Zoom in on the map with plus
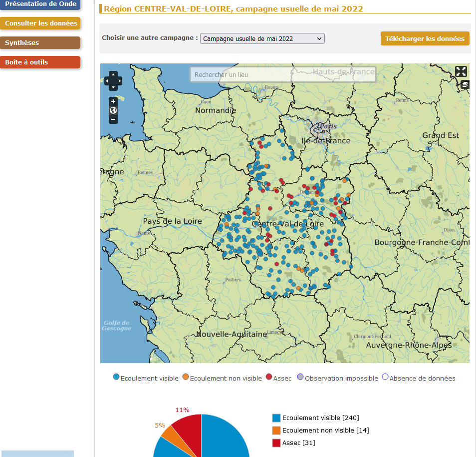Image resolution: width=476 pixels, height=457 pixels. pos(113,101)
